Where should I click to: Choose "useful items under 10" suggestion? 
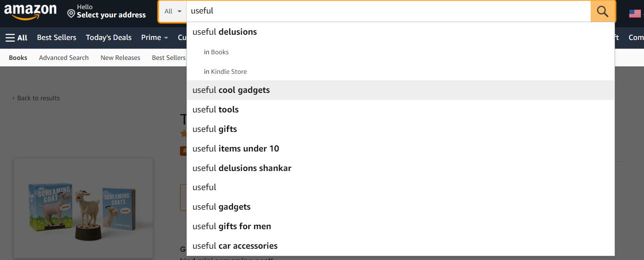(x=235, y=149)
